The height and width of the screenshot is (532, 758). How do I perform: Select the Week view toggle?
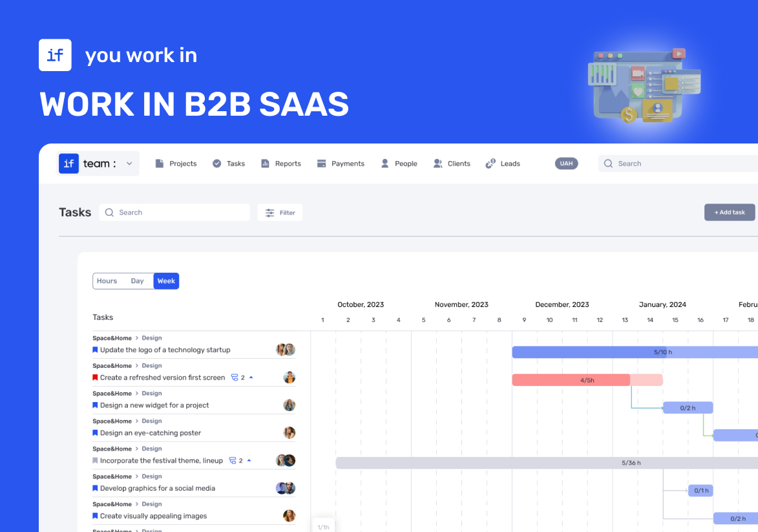pyautogui.click(x=166, y=281)
